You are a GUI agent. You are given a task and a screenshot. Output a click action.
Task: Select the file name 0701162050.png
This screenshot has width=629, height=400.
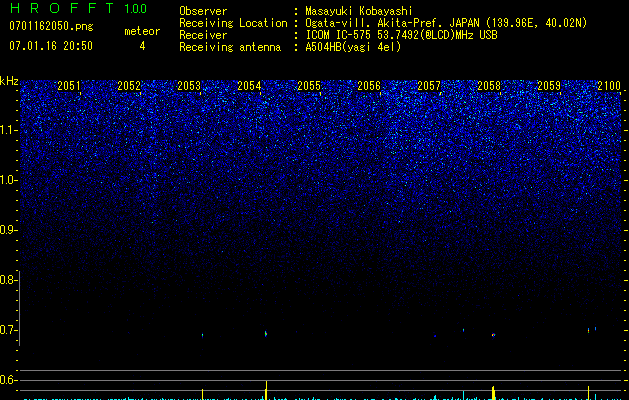click(x=51, y=26)
